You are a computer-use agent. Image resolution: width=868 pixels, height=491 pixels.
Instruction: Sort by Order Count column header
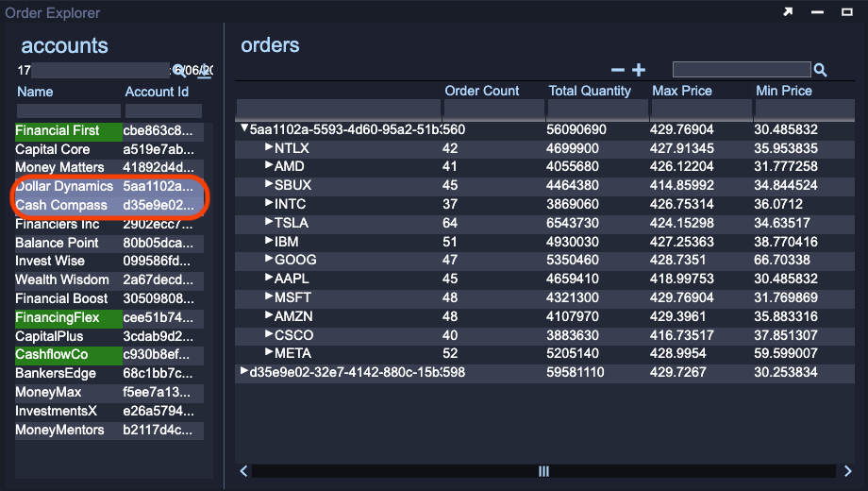[x=481, y=91]
